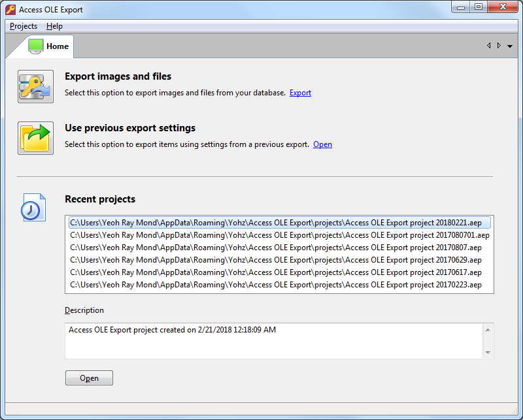
Task: Minimize the Access OLE Export window
Action: (461, 7)
